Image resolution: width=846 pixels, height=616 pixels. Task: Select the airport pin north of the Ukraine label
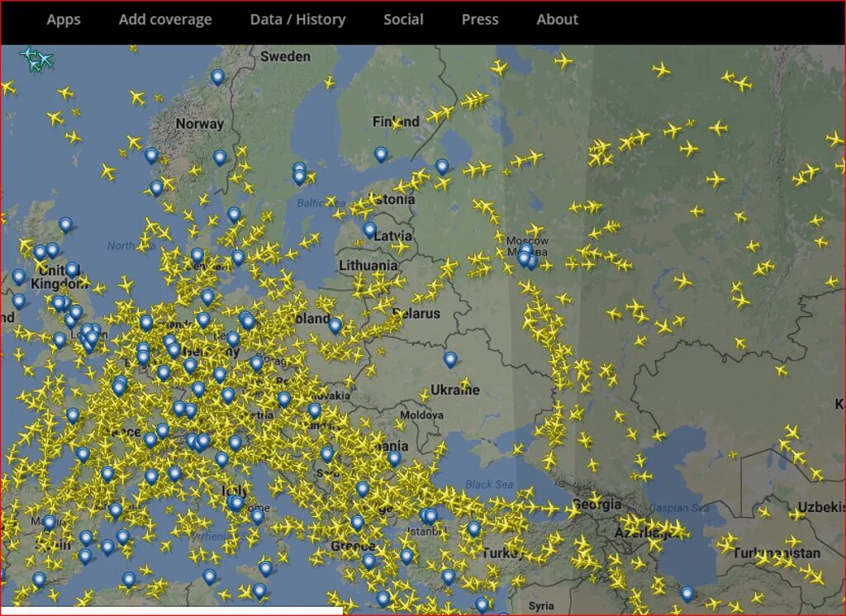(x=450, y=359)
